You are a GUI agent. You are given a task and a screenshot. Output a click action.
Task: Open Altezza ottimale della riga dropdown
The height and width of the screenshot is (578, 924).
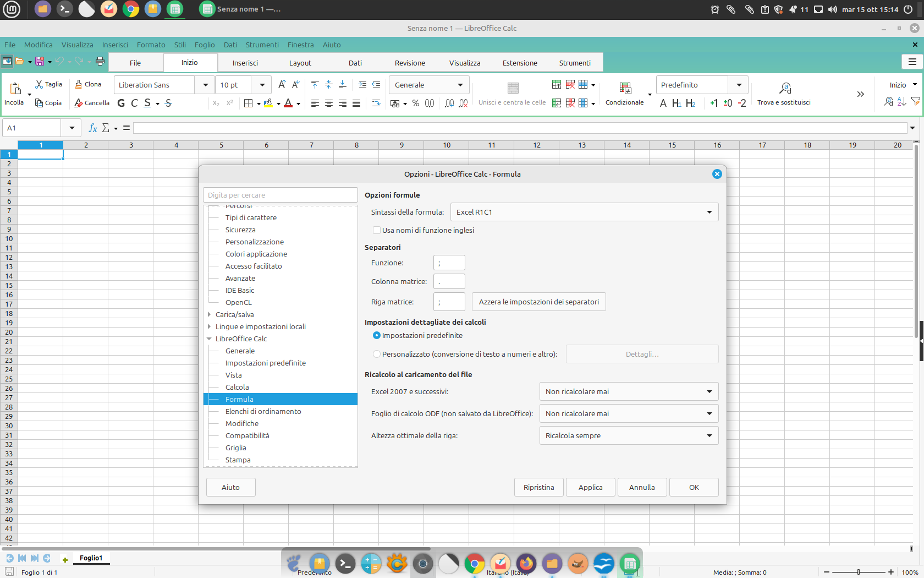(629, 435)
